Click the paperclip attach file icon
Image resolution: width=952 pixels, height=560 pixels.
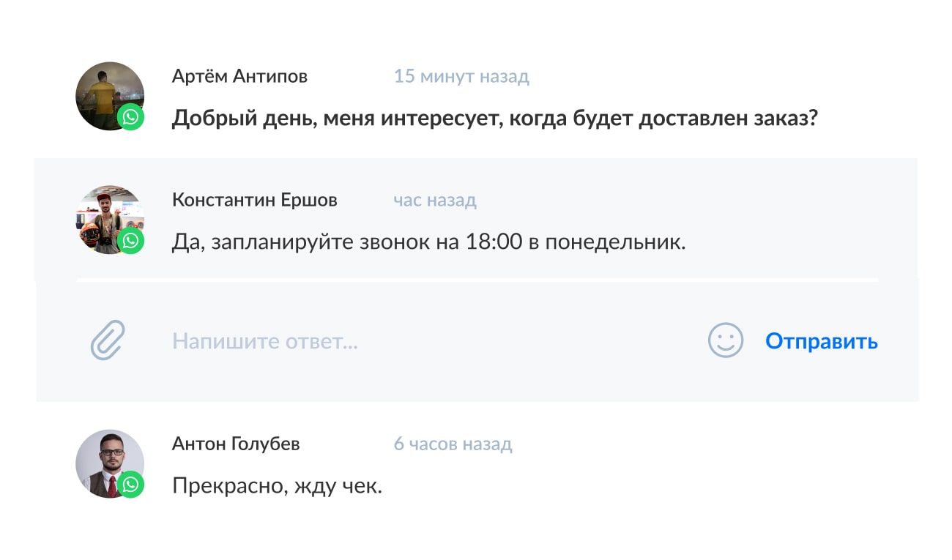108,340
